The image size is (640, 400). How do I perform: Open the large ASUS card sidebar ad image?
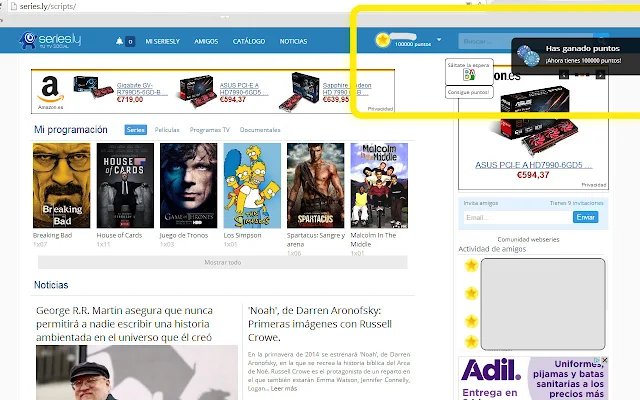click(533, 121)
